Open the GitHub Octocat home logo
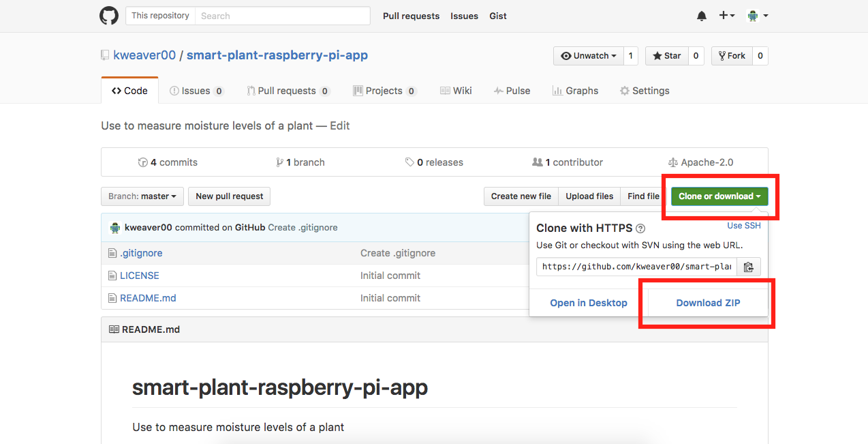Screen dimensions: 868x444 109,16
